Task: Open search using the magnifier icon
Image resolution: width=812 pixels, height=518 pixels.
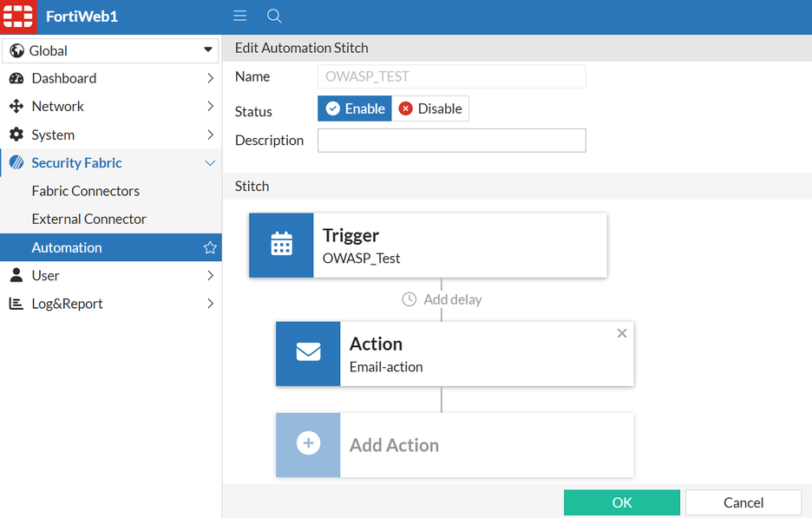Action: (x=274, y=16)
